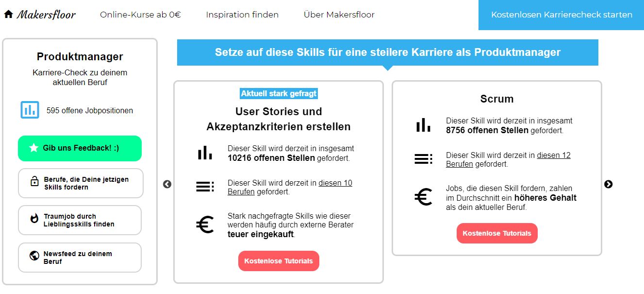Viewport: 644px width, 294px height.
Task: Start the Kostenlosen Karrierecheck
Action: click(561, 15)
